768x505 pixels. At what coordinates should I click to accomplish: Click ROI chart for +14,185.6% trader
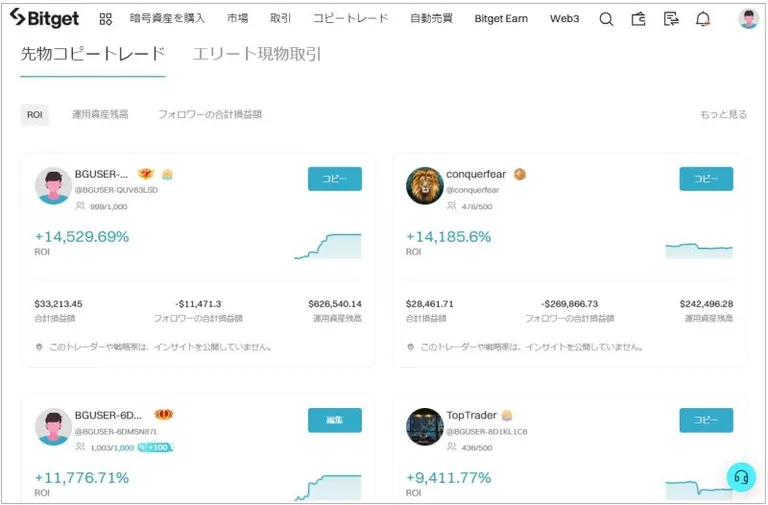699,250
